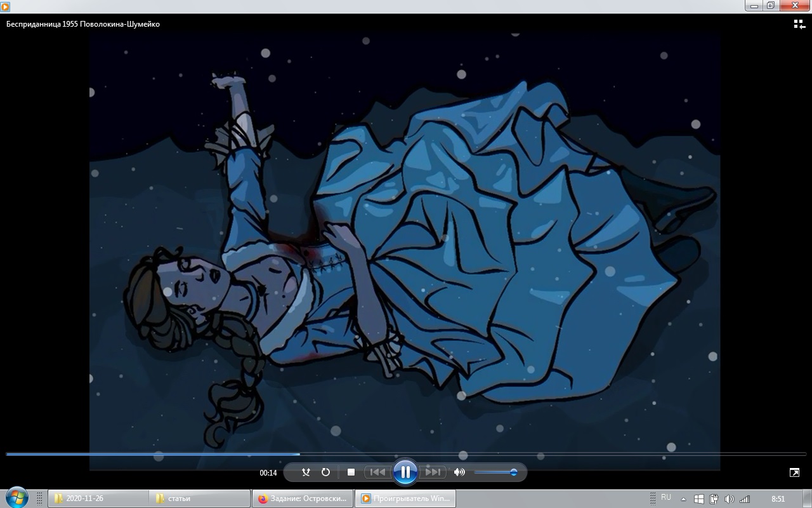812x508 pixels.
Task: Switch to the Firefox Задание: Островский window
Action: (303, 498)
